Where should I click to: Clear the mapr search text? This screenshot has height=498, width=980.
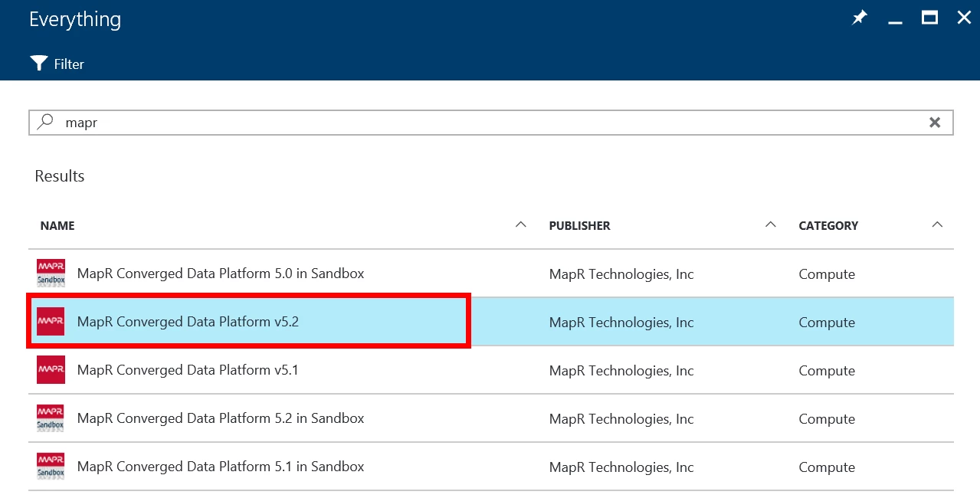click(935, 123)
